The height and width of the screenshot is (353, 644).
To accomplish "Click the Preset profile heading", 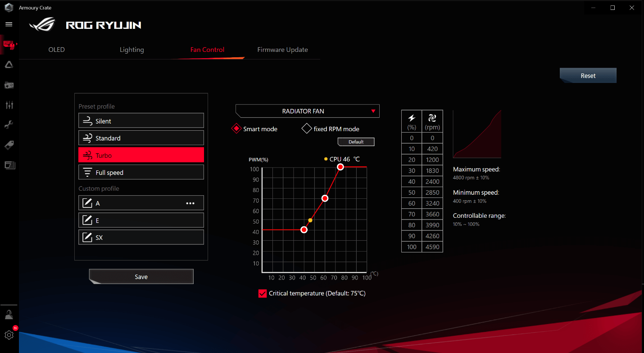I will (97, 106).
